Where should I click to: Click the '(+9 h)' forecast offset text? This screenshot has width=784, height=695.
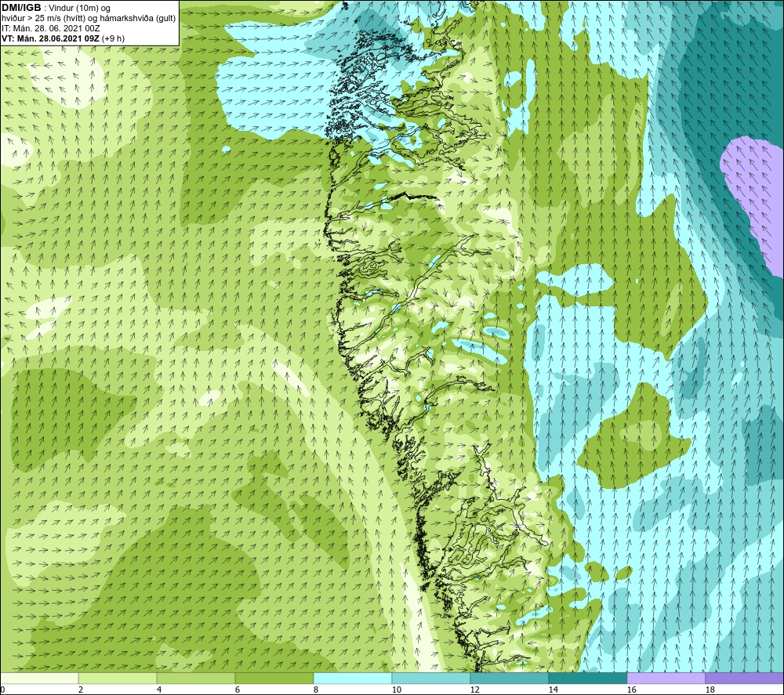click(x=114, y=38)
